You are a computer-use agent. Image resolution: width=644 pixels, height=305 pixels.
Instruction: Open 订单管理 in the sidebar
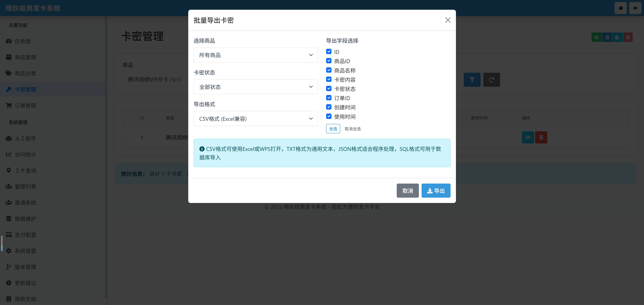[53, 106]
